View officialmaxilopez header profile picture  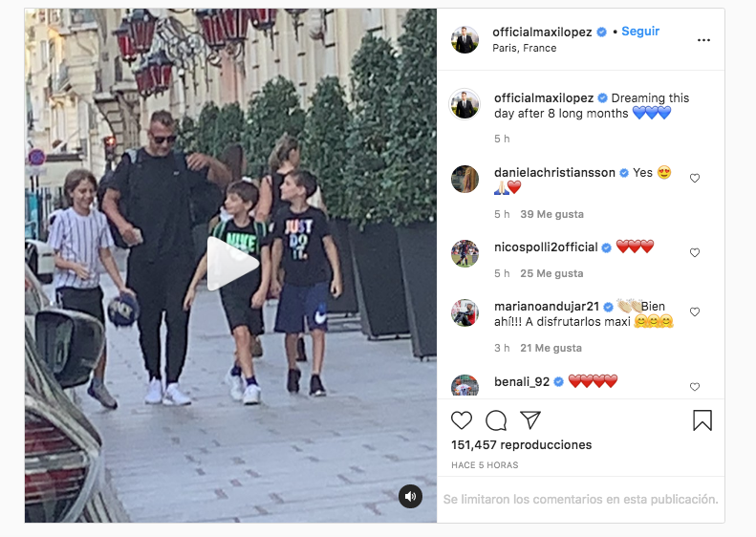click(x=464, y=39)
